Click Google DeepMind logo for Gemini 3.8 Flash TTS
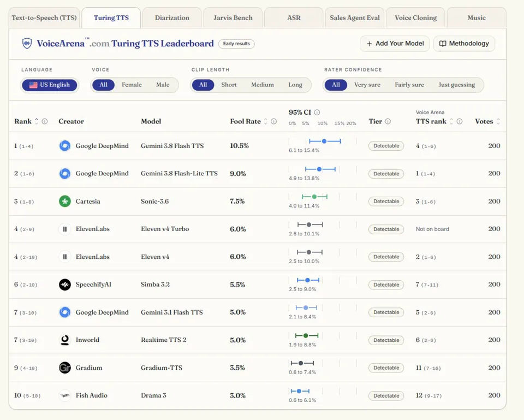 (x=65, y=146)
